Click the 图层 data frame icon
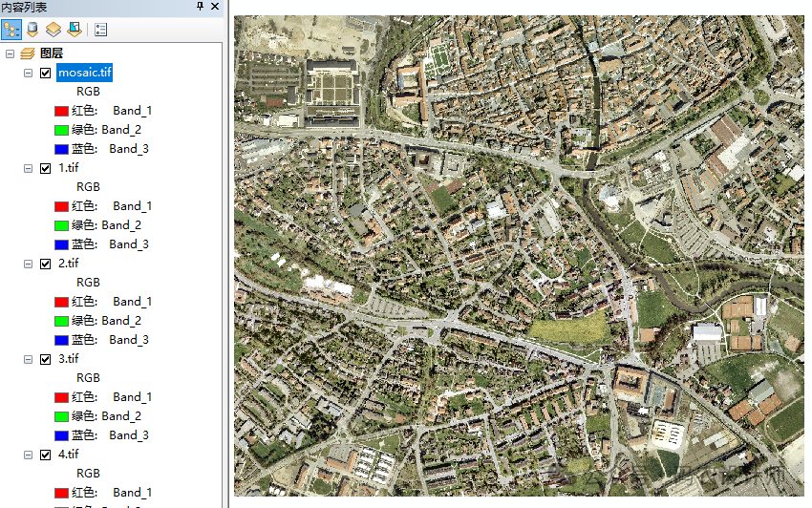 pyautogui.click(x=28, y=54)
